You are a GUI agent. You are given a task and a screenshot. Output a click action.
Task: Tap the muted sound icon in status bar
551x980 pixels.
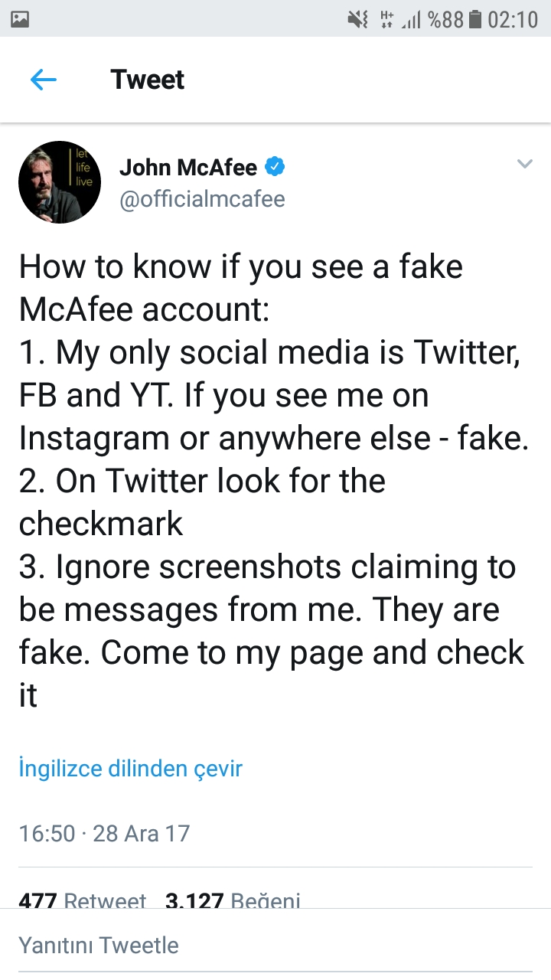click(358, 19)
